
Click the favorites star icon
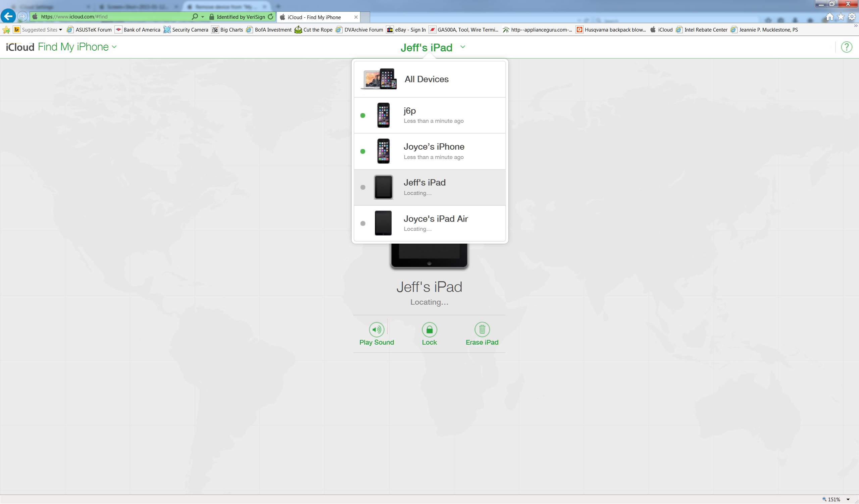pyautogui.click(x=841, y=17)
